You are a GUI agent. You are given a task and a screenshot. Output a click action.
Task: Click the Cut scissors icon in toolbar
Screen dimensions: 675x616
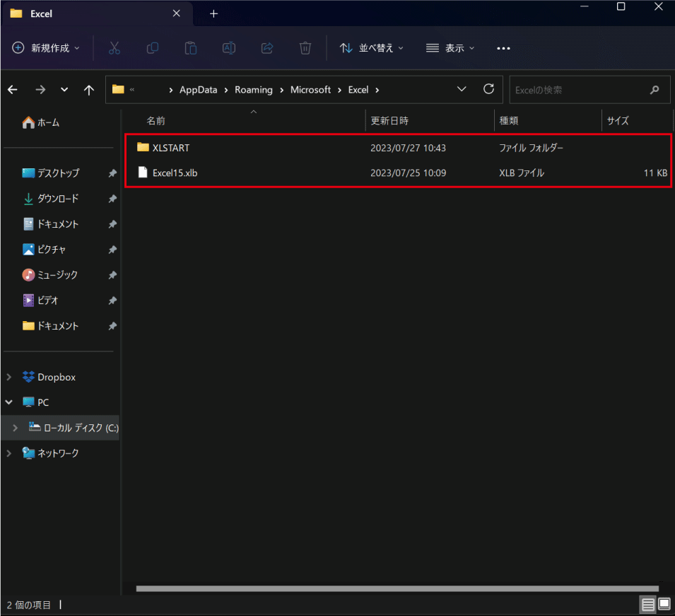115,48
